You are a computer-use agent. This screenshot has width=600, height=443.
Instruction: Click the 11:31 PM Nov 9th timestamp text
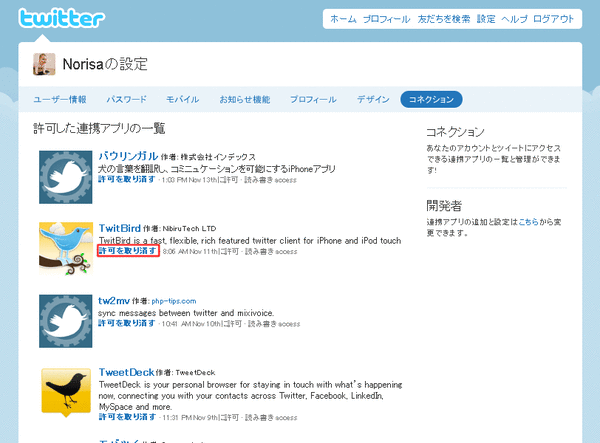coord(190,418)
